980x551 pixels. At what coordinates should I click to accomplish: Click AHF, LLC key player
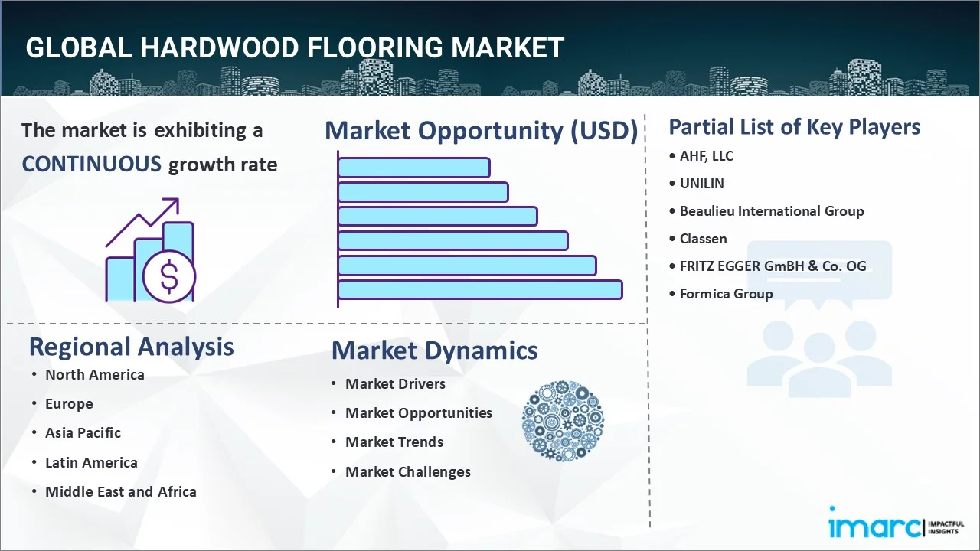(x=706, y=156)
